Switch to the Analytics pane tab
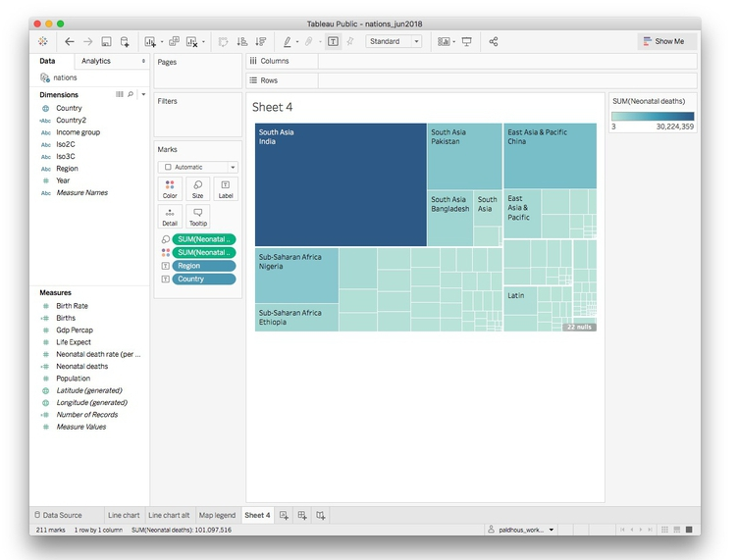 (96, 61)
